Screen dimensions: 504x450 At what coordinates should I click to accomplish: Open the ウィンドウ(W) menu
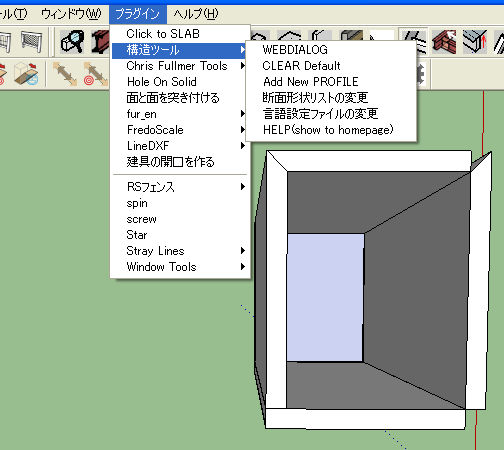[x=71, y=14]
